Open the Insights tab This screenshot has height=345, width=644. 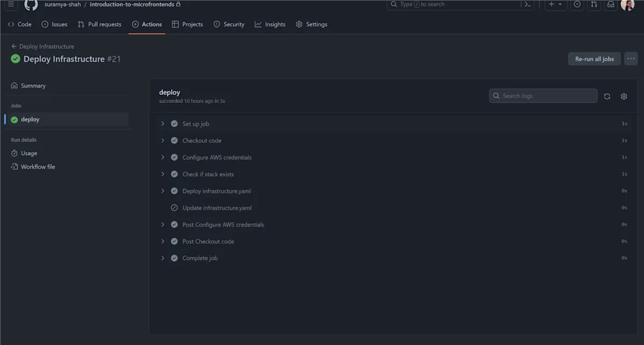tap(270, 24)
